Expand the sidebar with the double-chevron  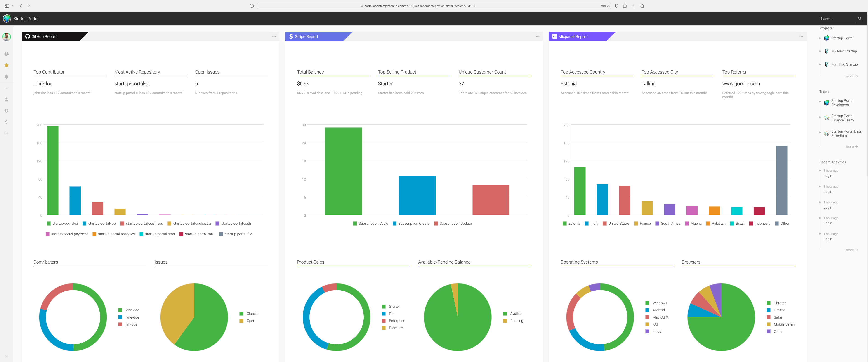(6, 356)
